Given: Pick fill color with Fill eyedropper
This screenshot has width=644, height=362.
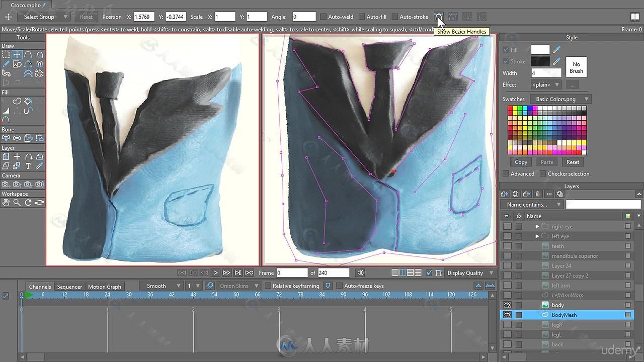Looking at the screenshot, I should (x=556, y=50).
